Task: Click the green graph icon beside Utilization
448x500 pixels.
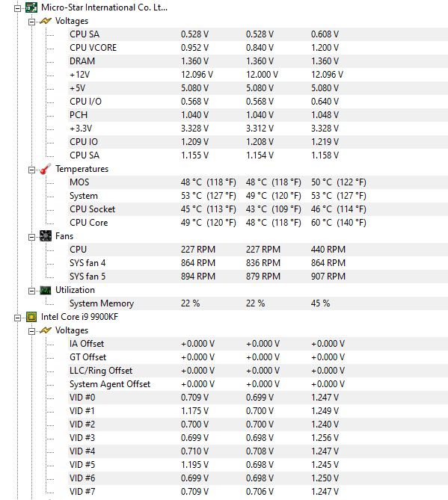Action: tap(46, 290)
